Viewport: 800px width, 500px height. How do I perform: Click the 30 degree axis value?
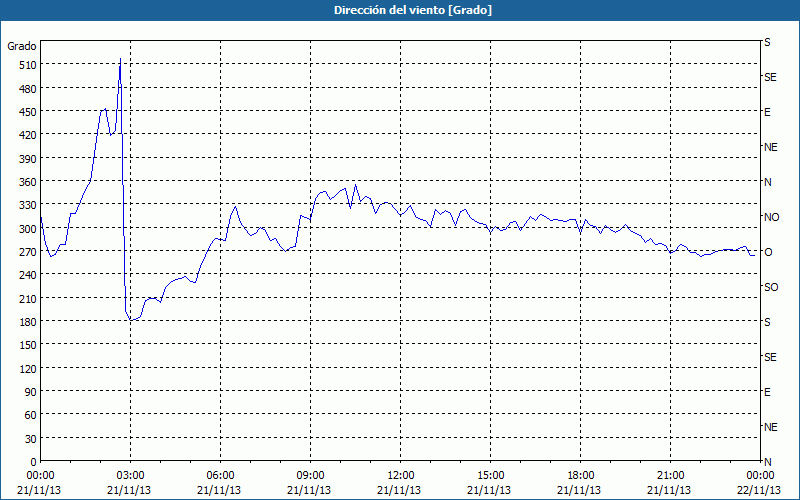[31, 439]
